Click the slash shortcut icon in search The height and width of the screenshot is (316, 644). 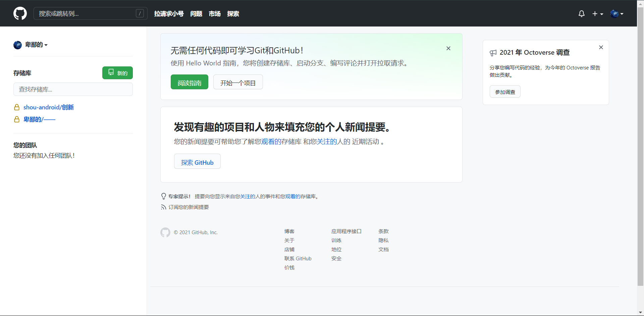pos(140,13)
